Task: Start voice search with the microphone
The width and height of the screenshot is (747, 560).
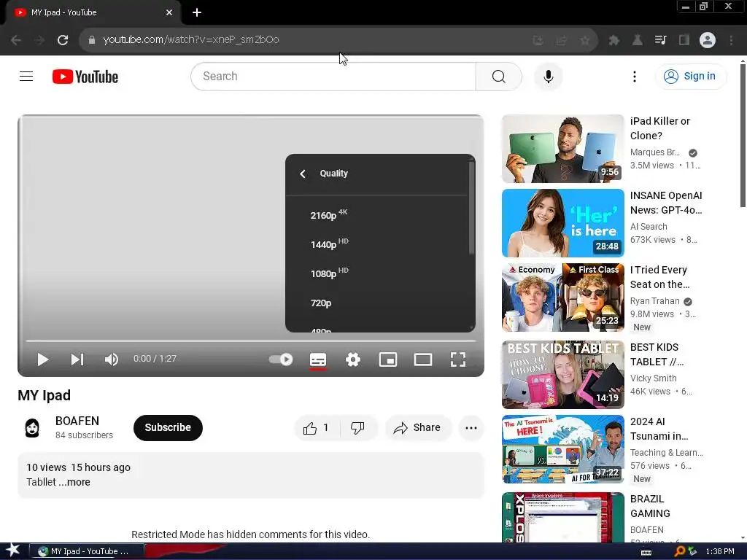Action: 549,76
